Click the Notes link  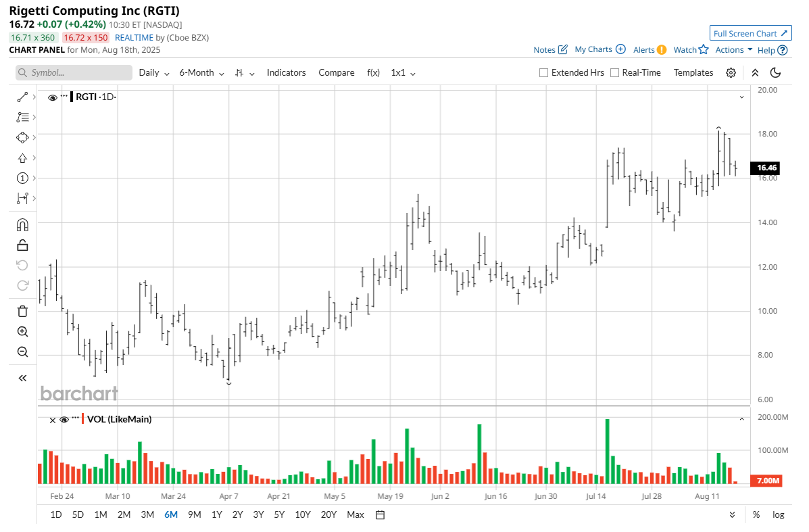544,50
